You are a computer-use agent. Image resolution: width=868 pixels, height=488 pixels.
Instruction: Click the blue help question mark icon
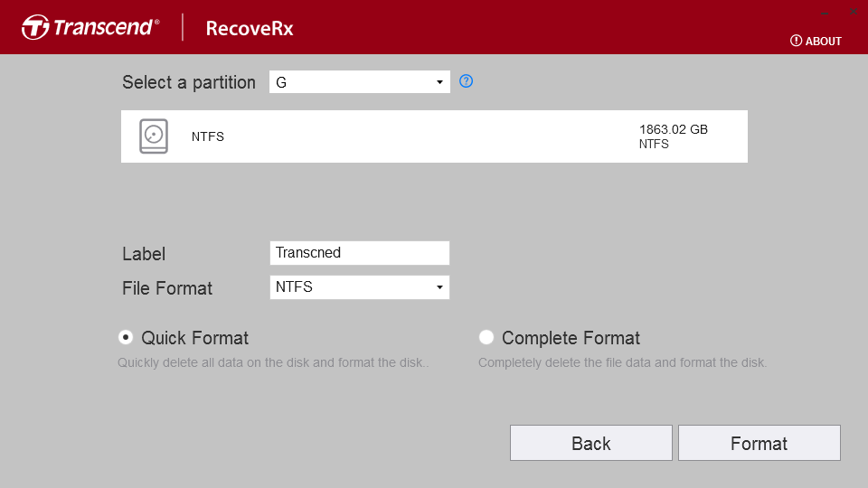pos(467,81)
